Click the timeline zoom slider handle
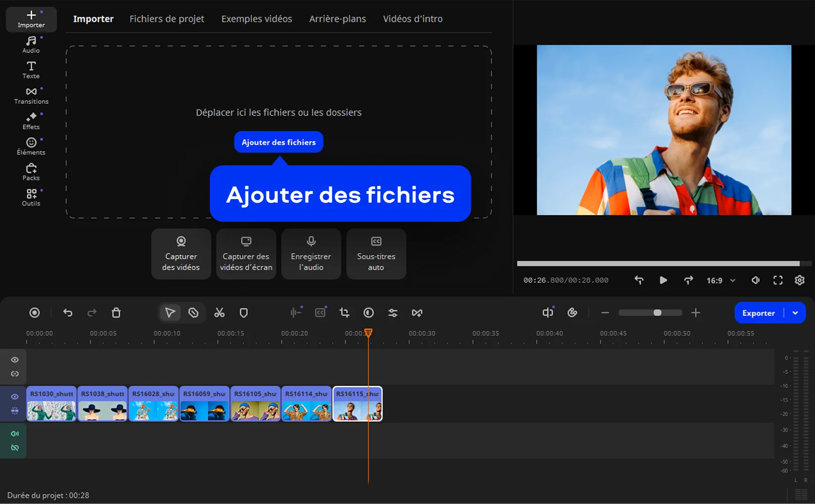Viewport: 815px width, 504px height. tap(657, 313)
